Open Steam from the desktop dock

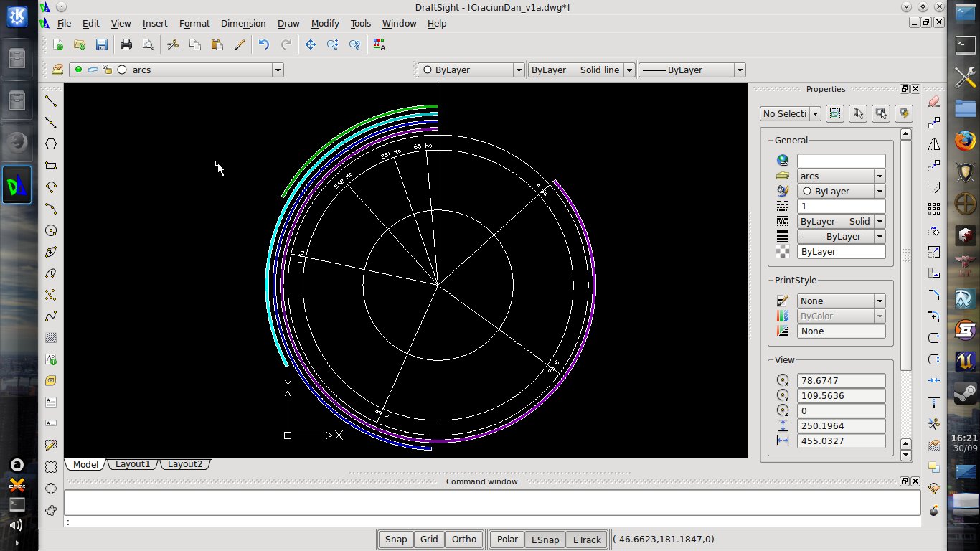pos(965,392)
